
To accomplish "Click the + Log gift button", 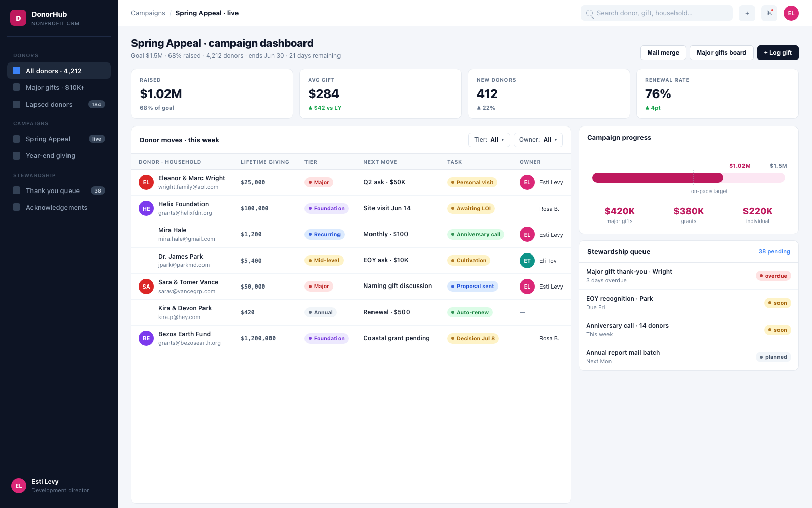I will 778,53.
